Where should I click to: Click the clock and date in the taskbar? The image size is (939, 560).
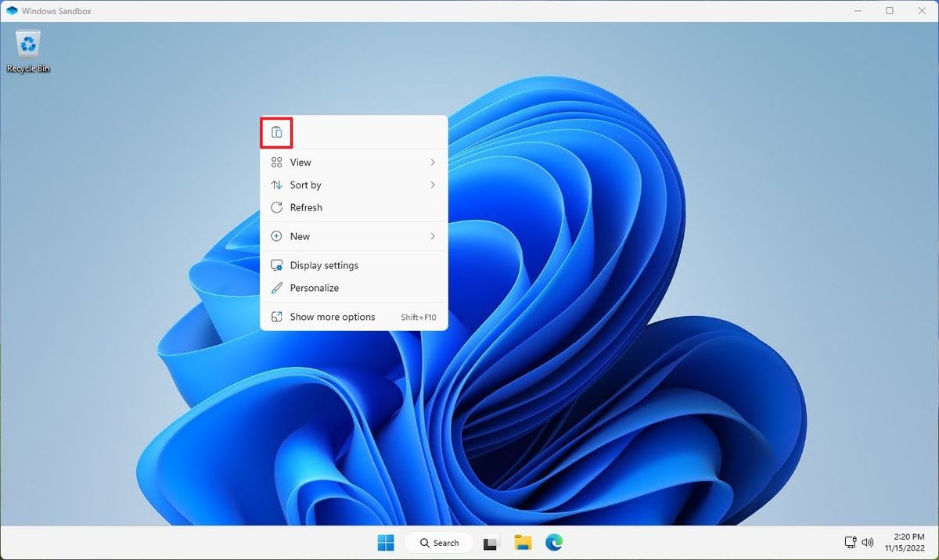point(905,542)
